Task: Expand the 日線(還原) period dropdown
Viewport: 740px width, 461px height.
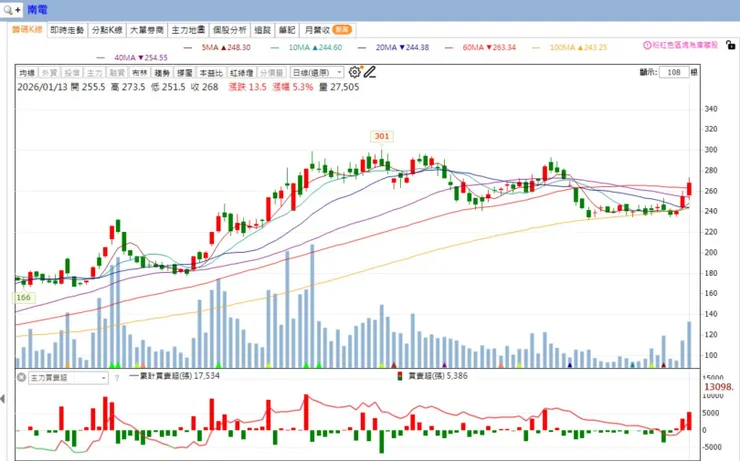Action: [317, 73]
